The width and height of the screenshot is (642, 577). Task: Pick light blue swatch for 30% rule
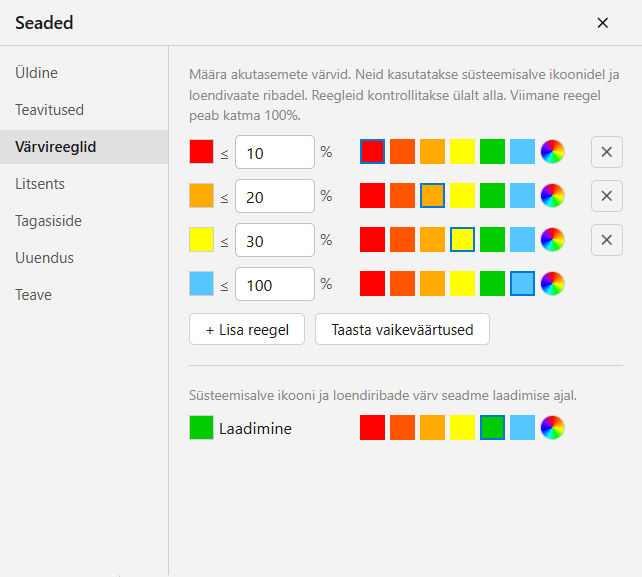(x=522, y=240)
